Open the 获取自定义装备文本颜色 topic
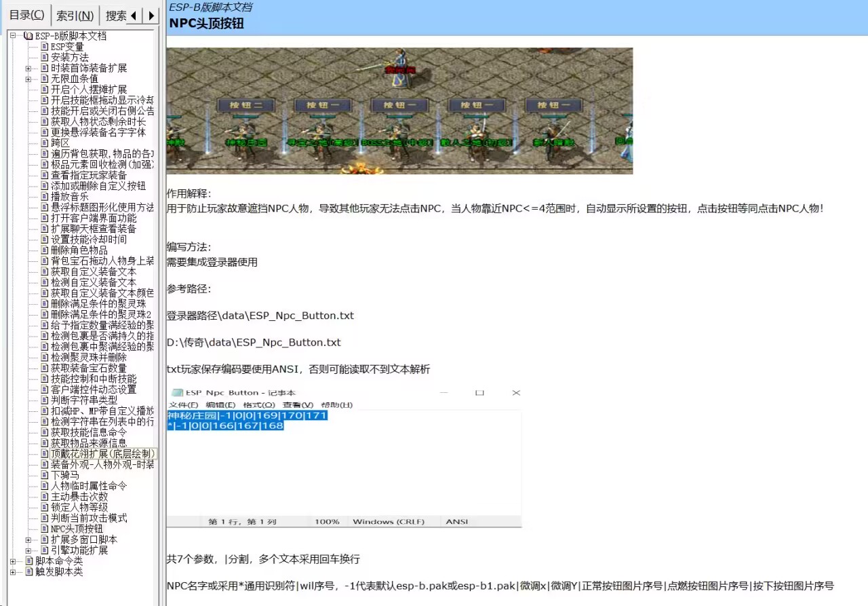The height and width of the screenshot is (606, 868). pos(102,293)
